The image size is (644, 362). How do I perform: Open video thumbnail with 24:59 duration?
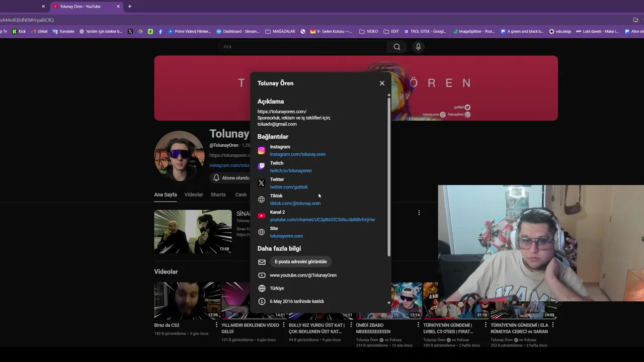tap(523, 301)
